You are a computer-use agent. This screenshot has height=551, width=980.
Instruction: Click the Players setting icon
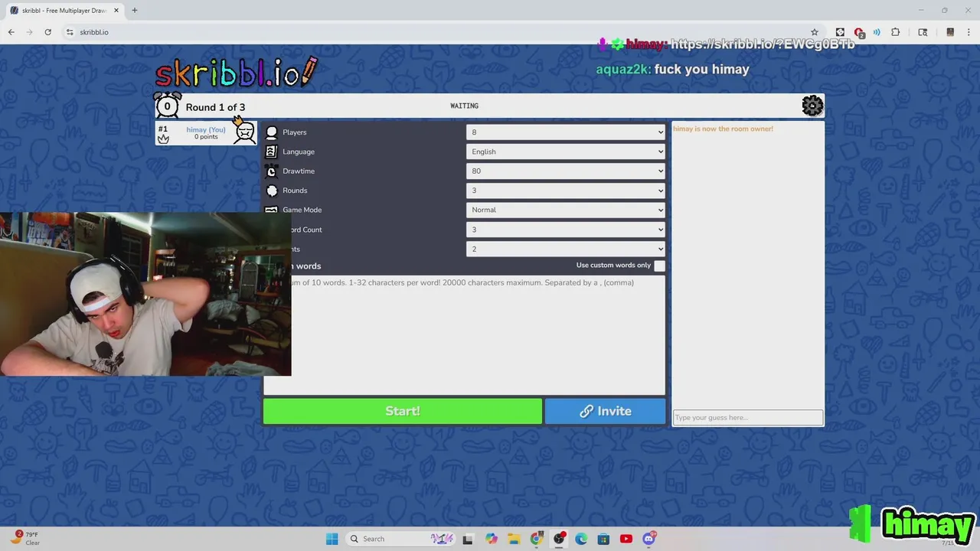pos(271,132)
